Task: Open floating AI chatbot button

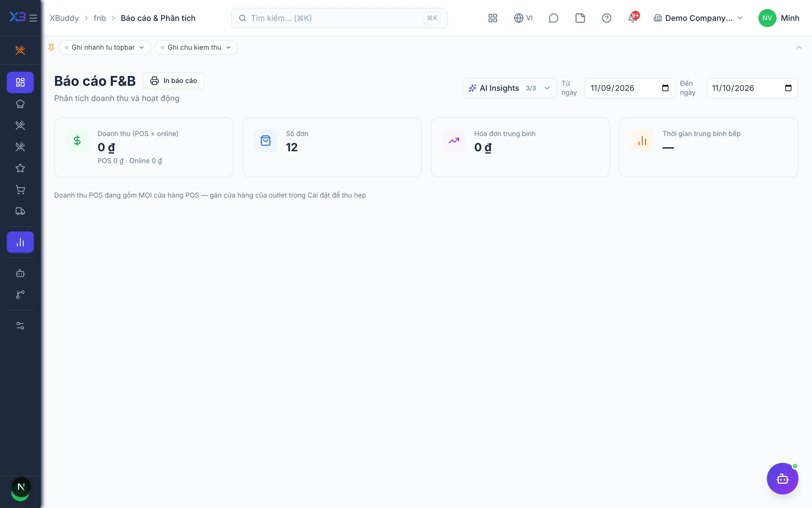Action: pyautogui.click(x=782, y=478)
